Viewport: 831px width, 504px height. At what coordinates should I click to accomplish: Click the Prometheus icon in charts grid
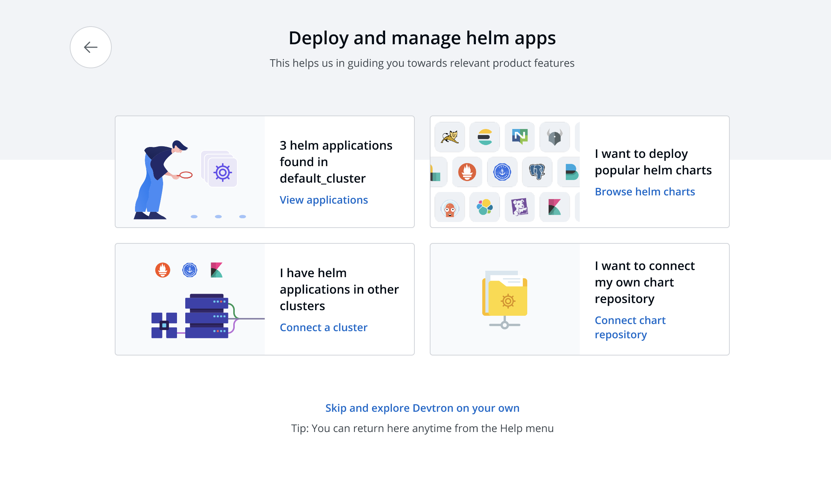[x=467, y=172]
